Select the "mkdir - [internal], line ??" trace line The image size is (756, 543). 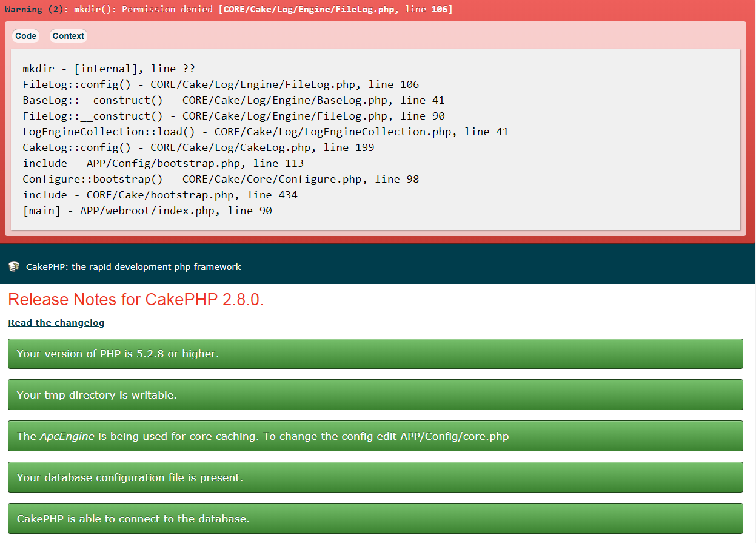click(x=109, y=69)
